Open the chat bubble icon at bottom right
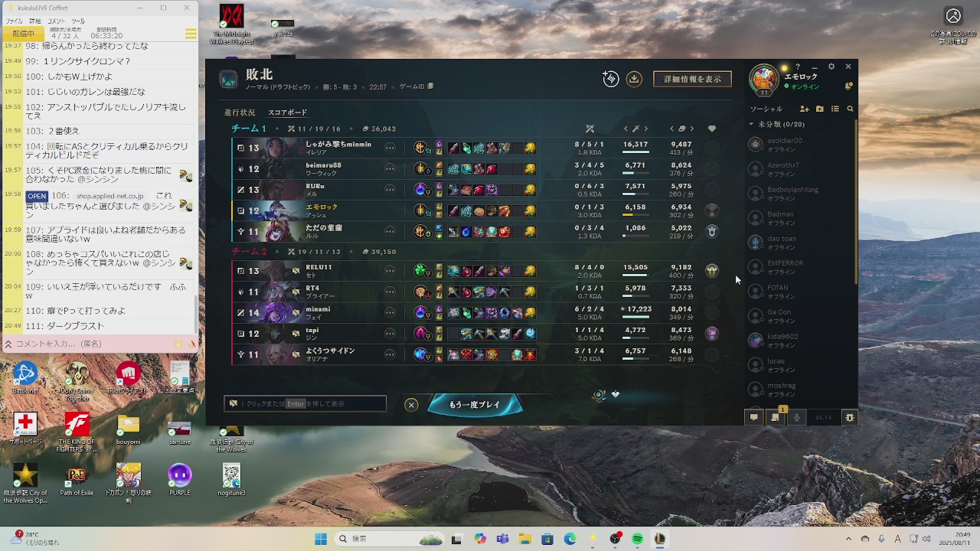This screenshot has width=980, height=551. 754,417
